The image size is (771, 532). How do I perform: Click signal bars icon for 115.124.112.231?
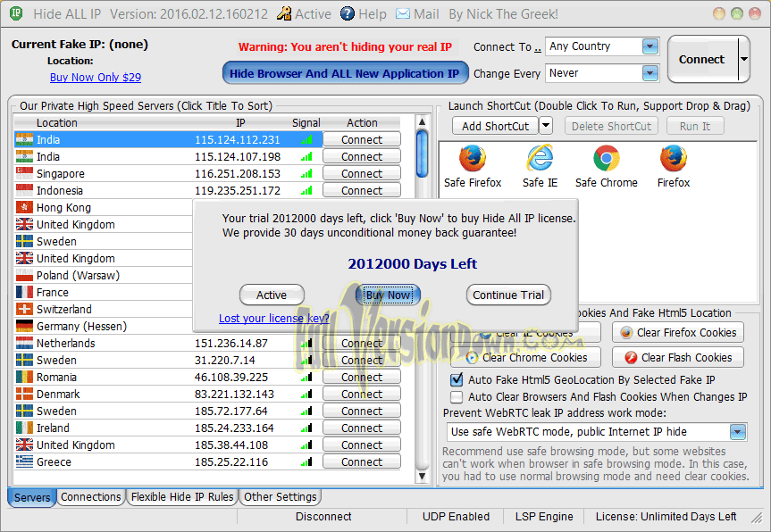click(306, 140)
